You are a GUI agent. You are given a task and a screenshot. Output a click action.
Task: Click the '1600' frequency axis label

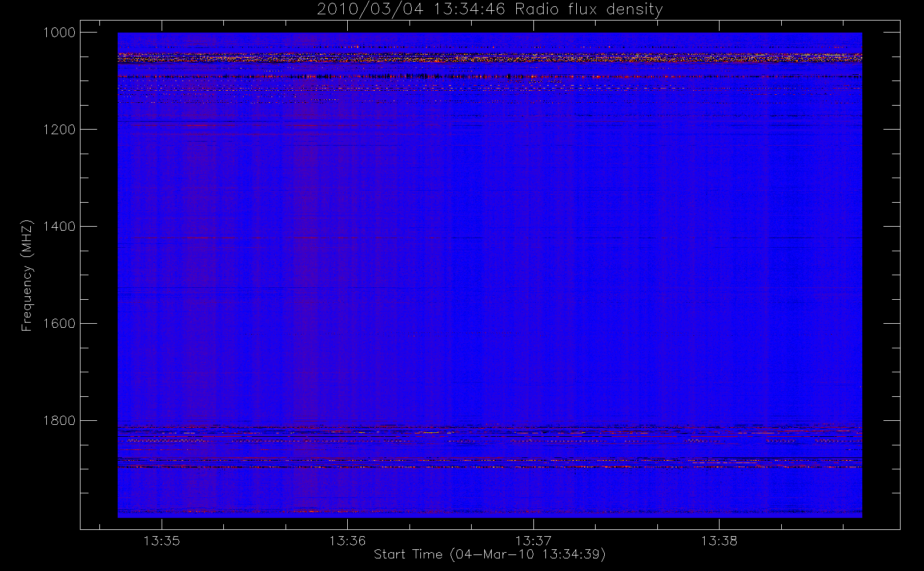point(59,324)
